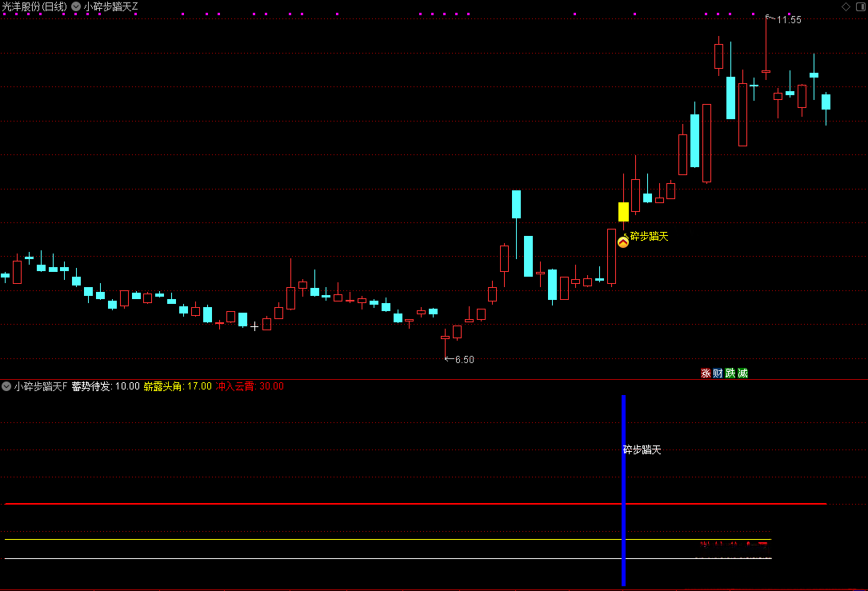Select the yellow signal candlestick
Viewport: 868px width, 591px height.
click(x=623, y=212)
